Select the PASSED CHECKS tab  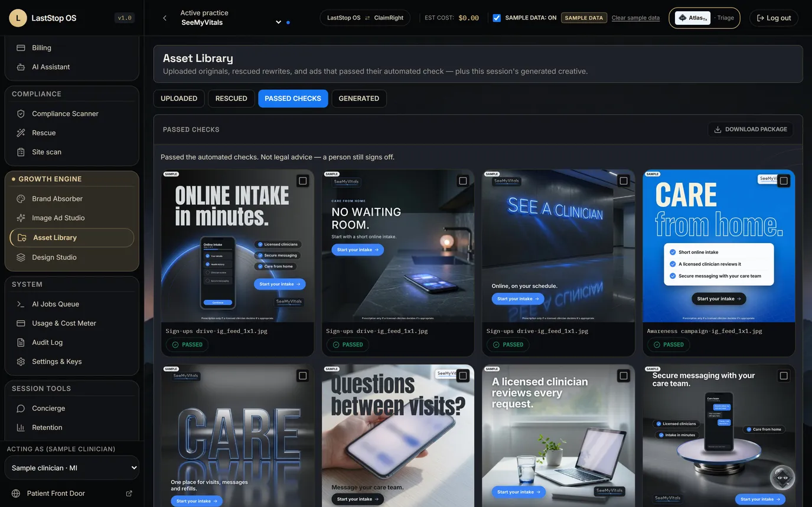tap(293, 99)
